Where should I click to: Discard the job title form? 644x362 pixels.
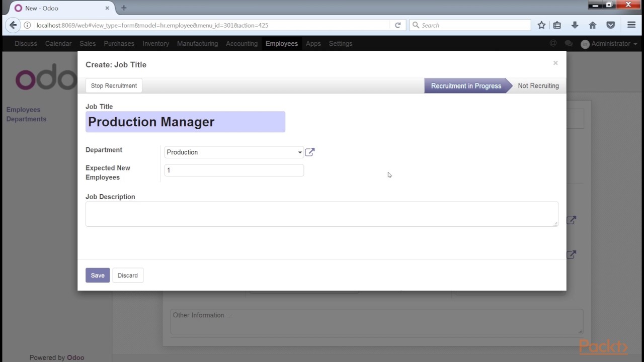click(x=128, y=275)
